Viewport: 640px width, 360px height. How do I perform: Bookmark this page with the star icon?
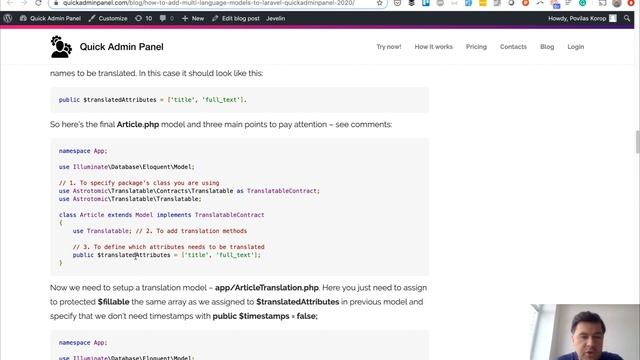[380, 3]
